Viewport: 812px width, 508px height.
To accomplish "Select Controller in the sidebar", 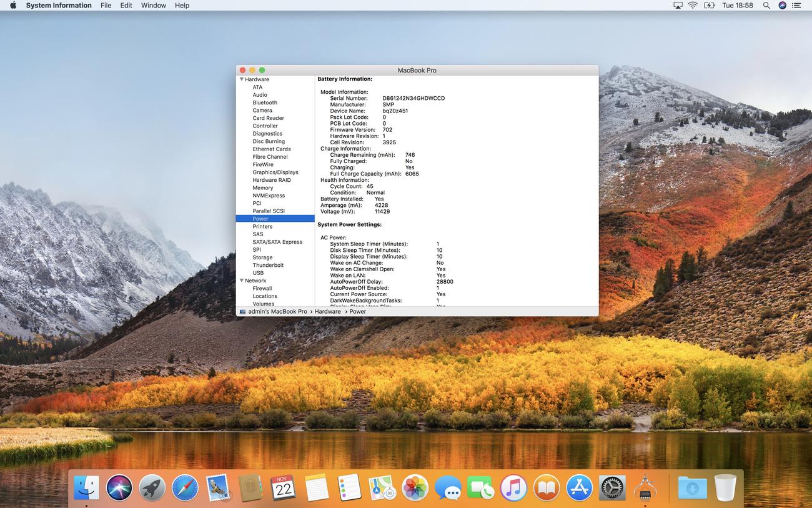I will 265,126.
